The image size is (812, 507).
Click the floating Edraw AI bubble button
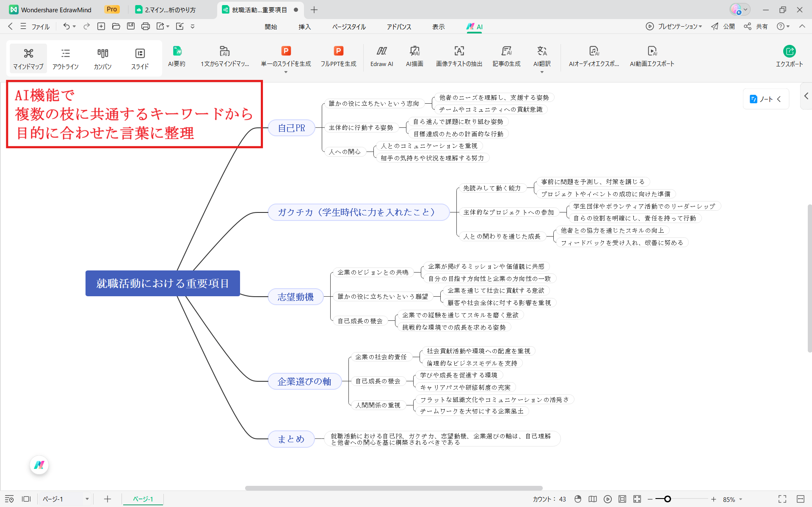(x=39, y=465)
